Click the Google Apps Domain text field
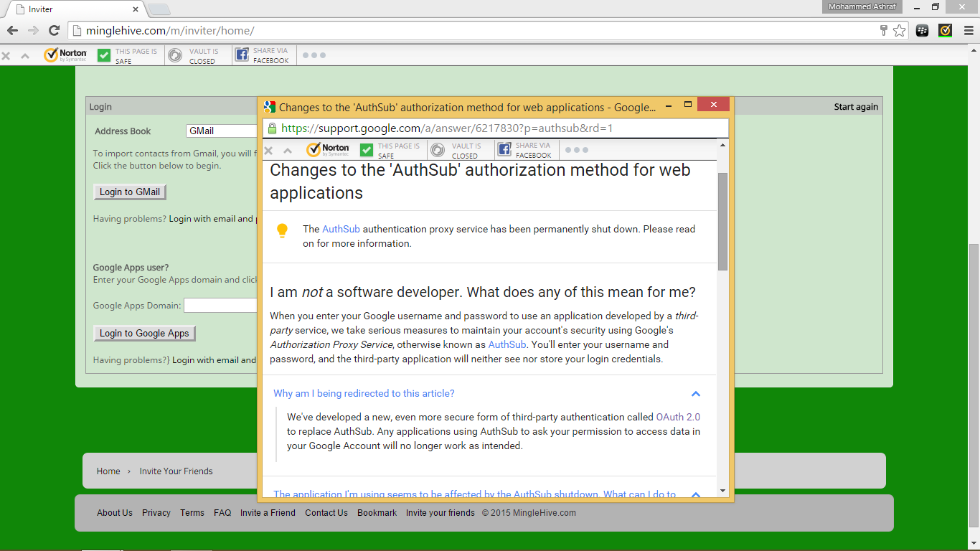 coord(220,306)
